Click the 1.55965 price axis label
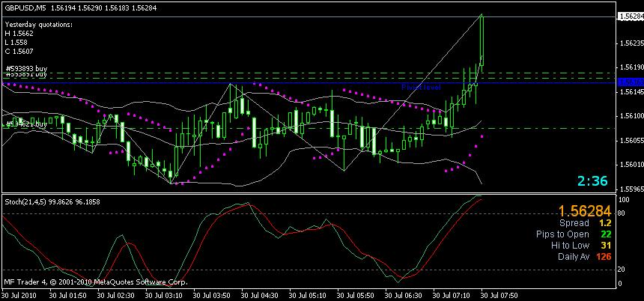Image resolution: width=644 pixels, height=301 pixels. click(x=631, y=189)
